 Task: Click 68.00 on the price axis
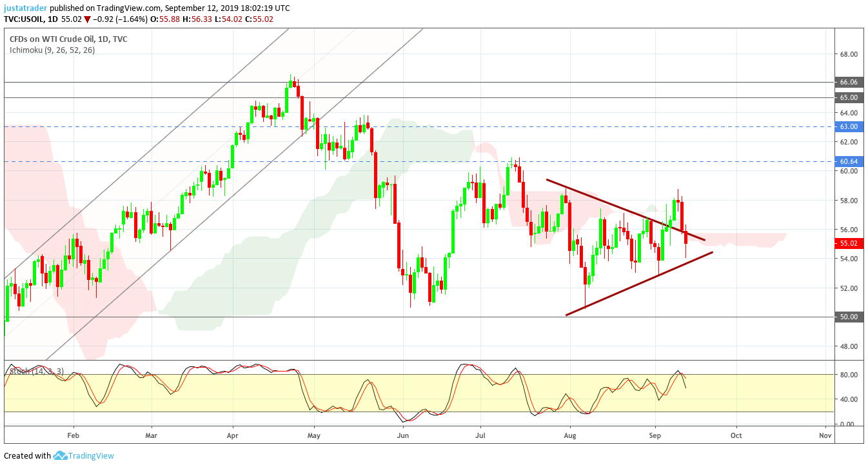coord(849,54)
